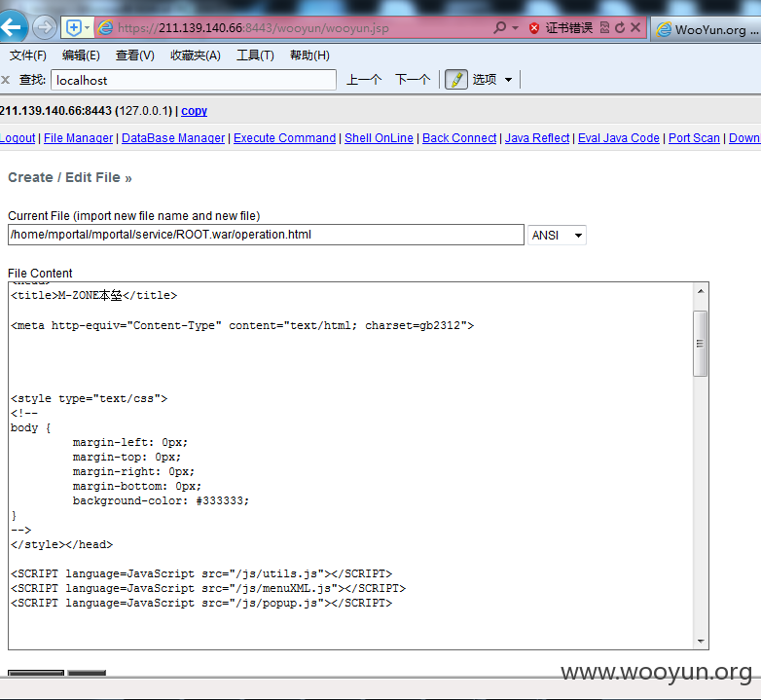
Task: Toggle the compatibility view icon
Action: point(604,27)
